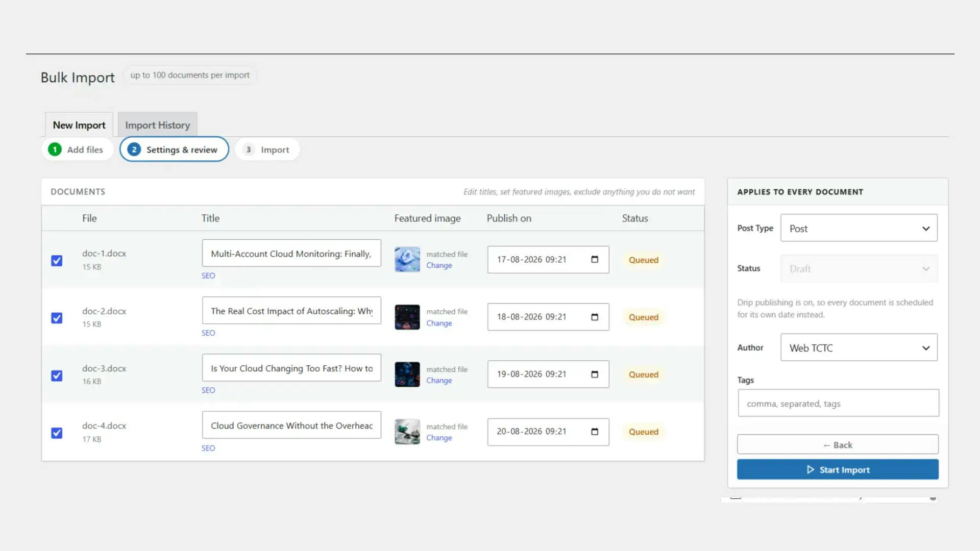Change featured image for doc-3.docx
This screenshot has height=551, width=980.
439,380
